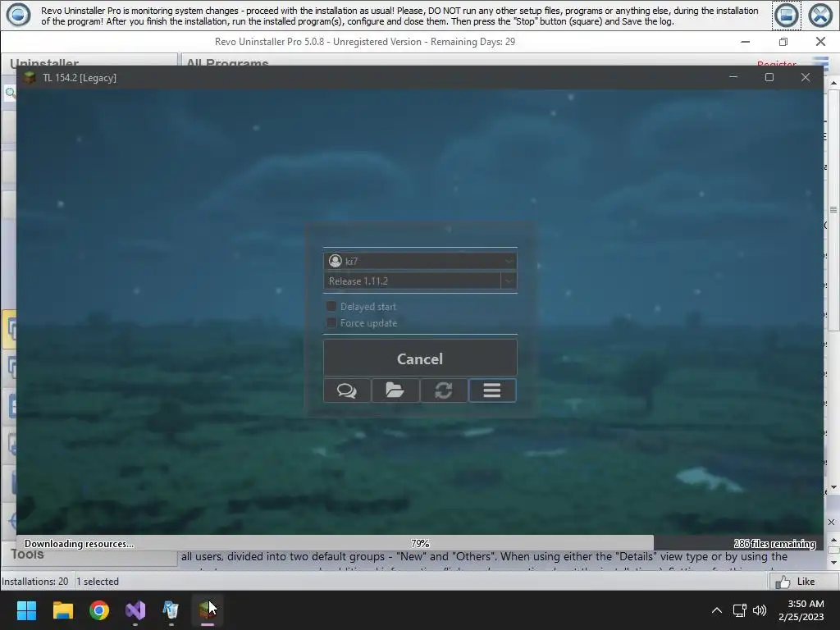Open the Tools section in Revo sidebar
Image resolution: width=840 pixels, height=630 pixels.
coord(28,554)
